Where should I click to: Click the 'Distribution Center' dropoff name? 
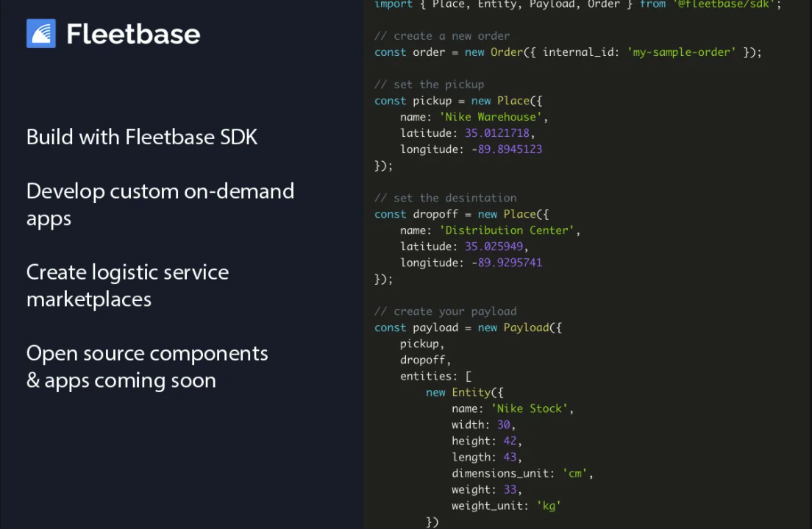(506, 230)
